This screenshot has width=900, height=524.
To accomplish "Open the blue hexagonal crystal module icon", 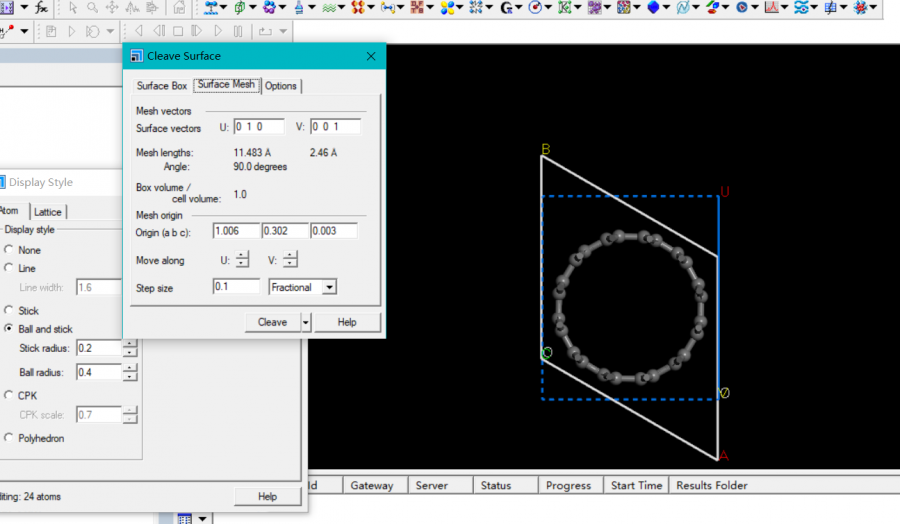I will pyautogui.click(x=653, y=7).
